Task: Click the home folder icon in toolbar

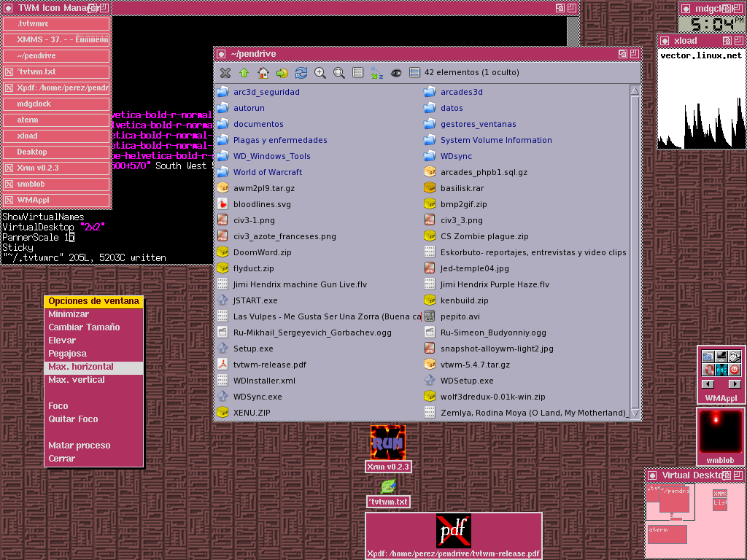Action: 263,73
